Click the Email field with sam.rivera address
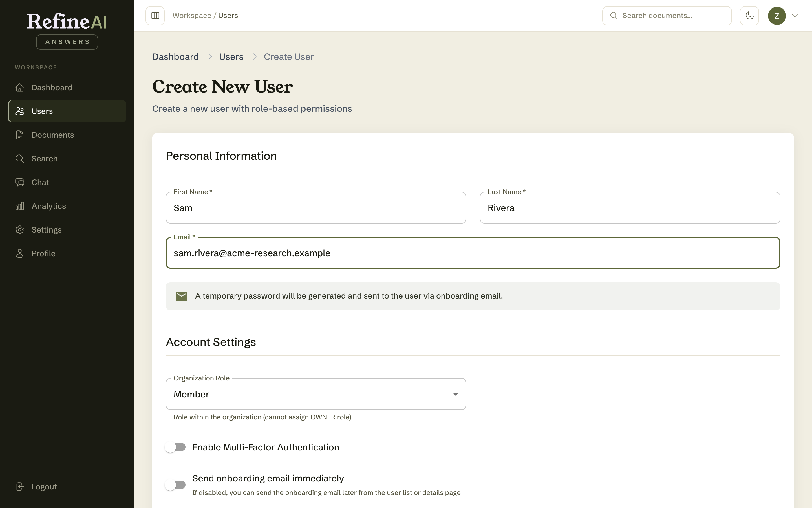812x508 pixels. click(473, 253)
